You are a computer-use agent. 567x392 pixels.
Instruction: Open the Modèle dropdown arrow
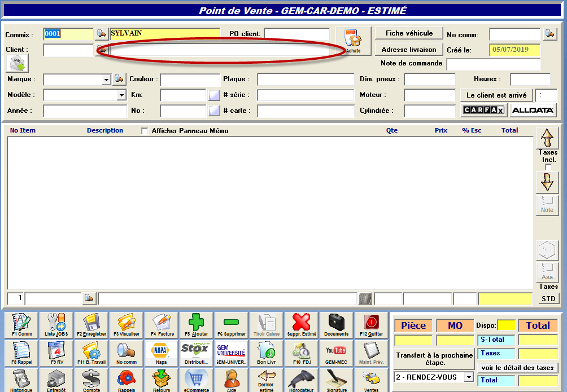[x=121, y=95]
